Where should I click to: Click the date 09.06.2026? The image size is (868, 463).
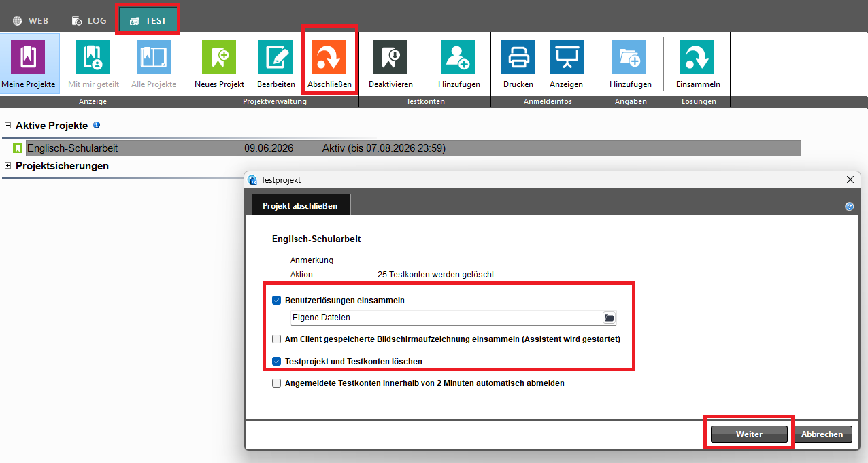point(269,148)
